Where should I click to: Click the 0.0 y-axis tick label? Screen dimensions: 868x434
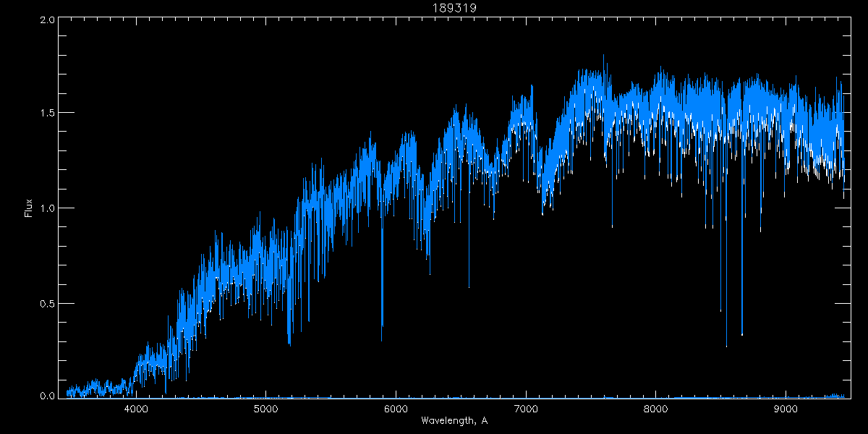point(46,396)
